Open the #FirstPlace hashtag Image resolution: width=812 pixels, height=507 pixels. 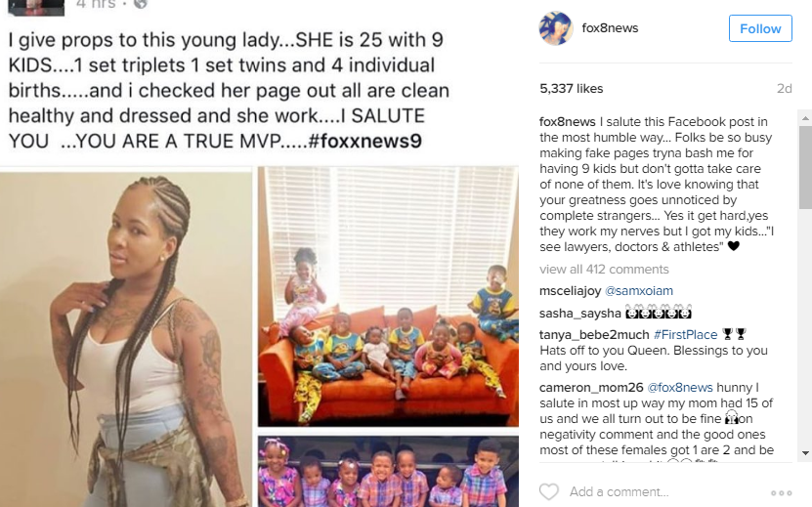click(685, 334)
